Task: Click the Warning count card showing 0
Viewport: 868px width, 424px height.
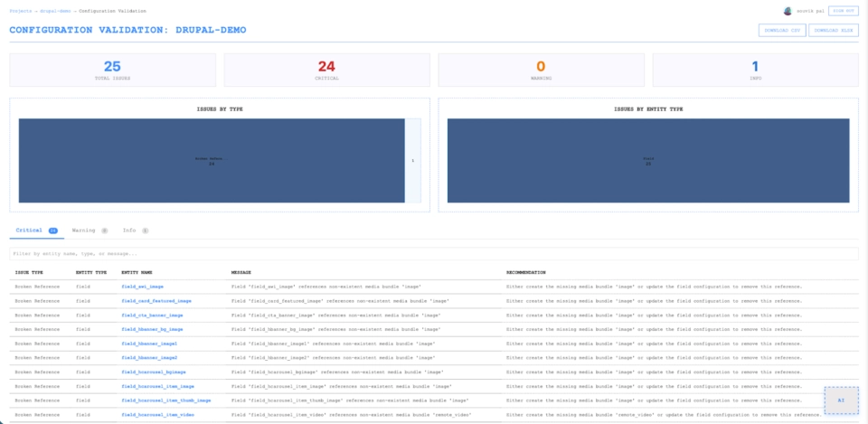Action: 541,71
